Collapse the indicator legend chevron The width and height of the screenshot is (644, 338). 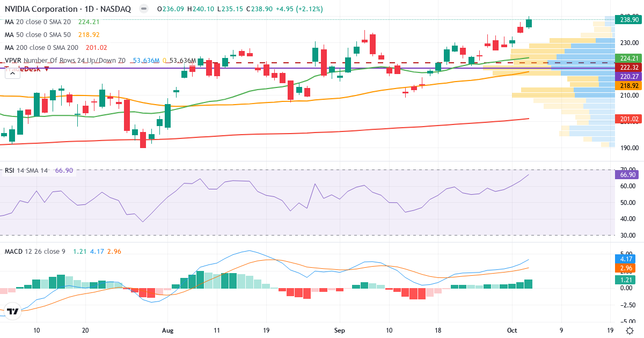(11, 74)
